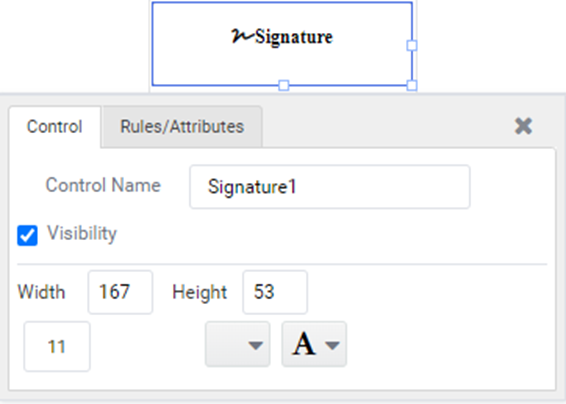
Task: Click the right-middle resize handle
Action: [412, 45]
